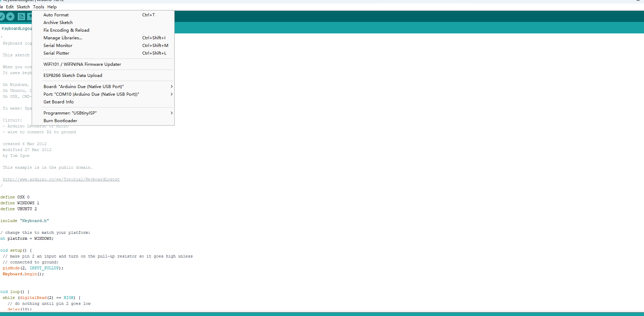Click the 'platform = WINDOWS;' line

point(27,238)
